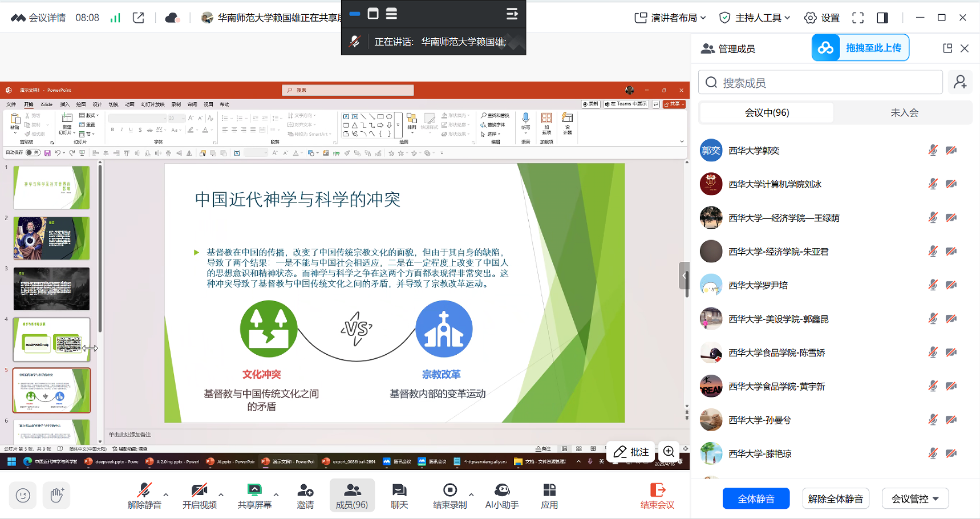Toggle 解除静音 microphone button
980x519 pixels.
click(144, 490)
